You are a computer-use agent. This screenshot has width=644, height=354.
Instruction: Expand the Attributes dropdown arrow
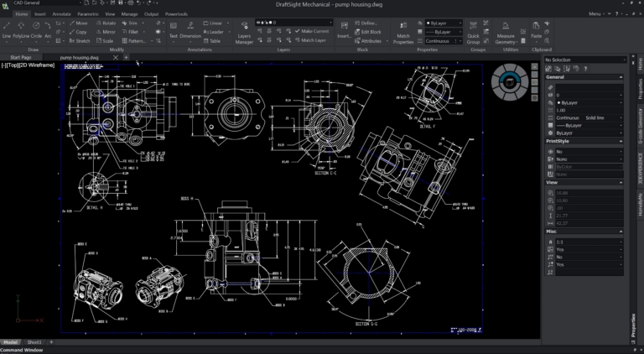[387, 41]
